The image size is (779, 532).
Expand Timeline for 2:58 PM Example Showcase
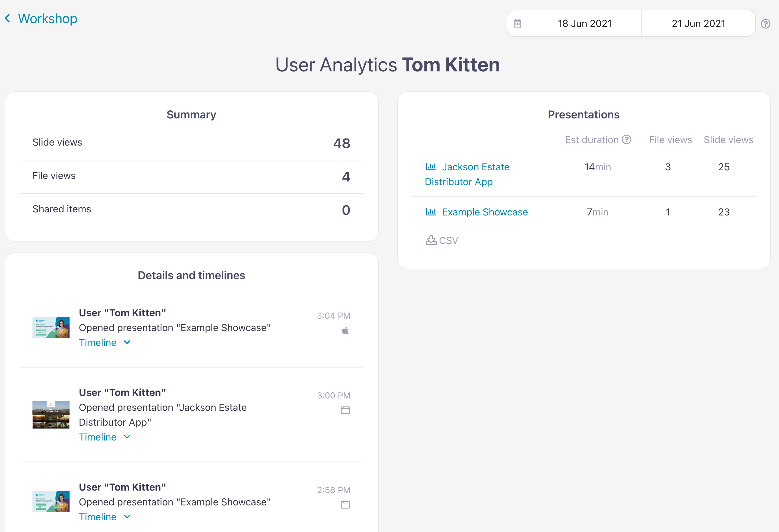click(104, 517)
